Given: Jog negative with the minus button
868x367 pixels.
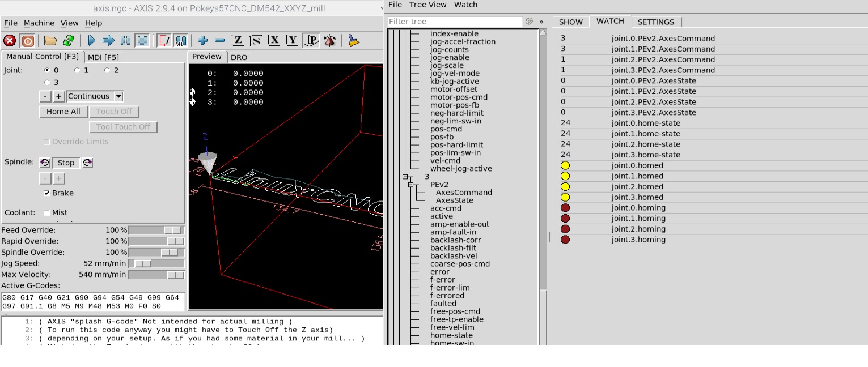Looking at the screenshot, I should click(x=45, y=96).
